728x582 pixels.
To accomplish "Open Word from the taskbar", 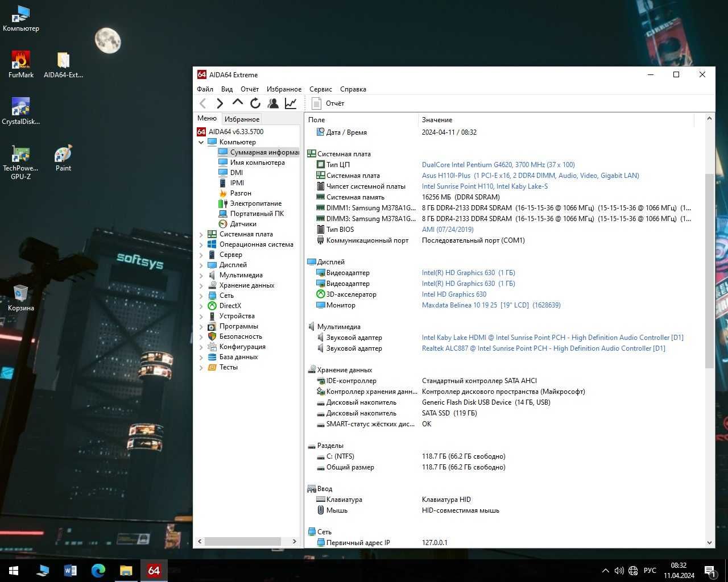I will click(71, 571).
